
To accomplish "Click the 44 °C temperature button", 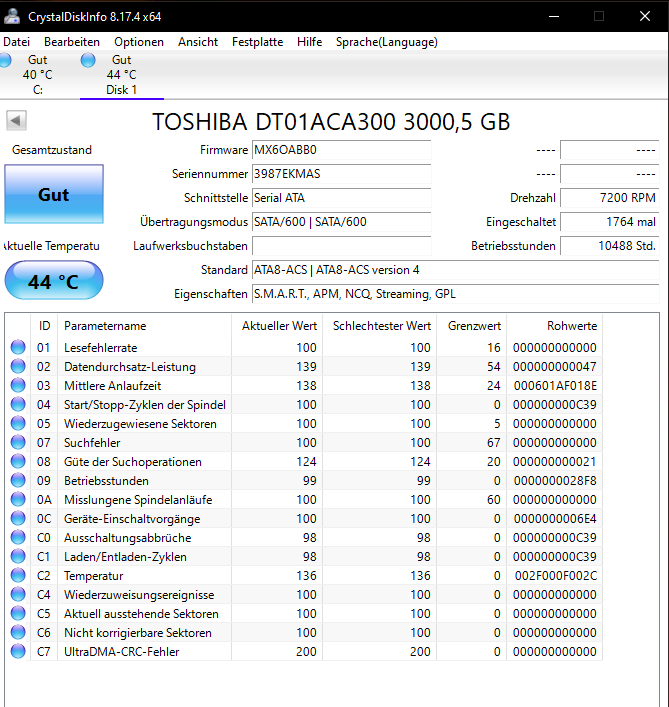I will coord(54,280).
